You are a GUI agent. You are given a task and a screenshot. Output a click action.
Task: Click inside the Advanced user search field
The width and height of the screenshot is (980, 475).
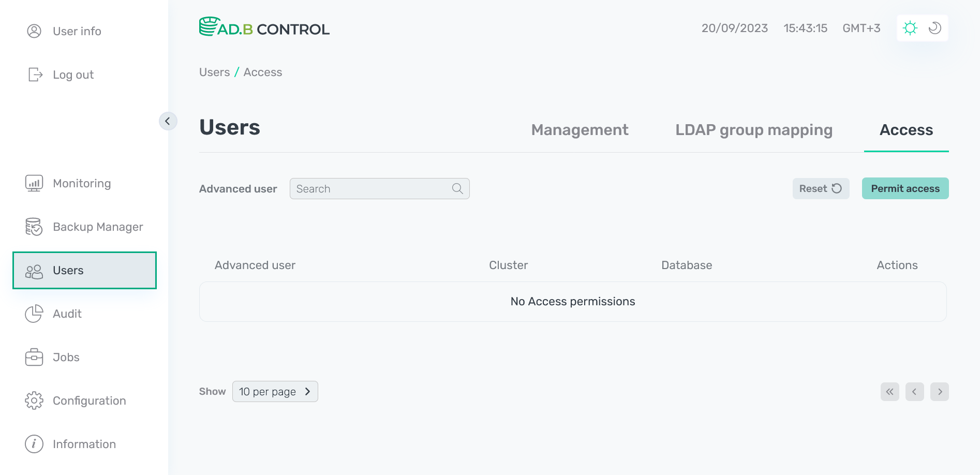373,188
